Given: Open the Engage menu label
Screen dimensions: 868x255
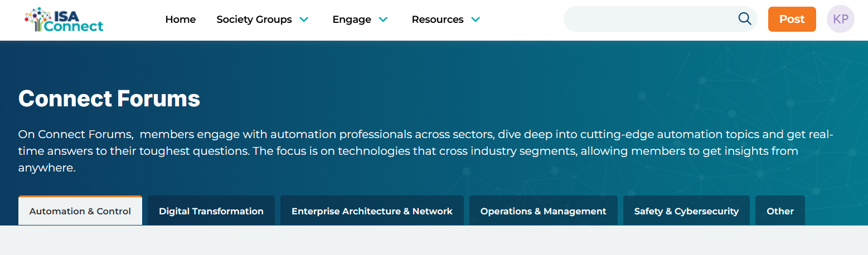Looking at the screenshot, I should click(352, 19).
